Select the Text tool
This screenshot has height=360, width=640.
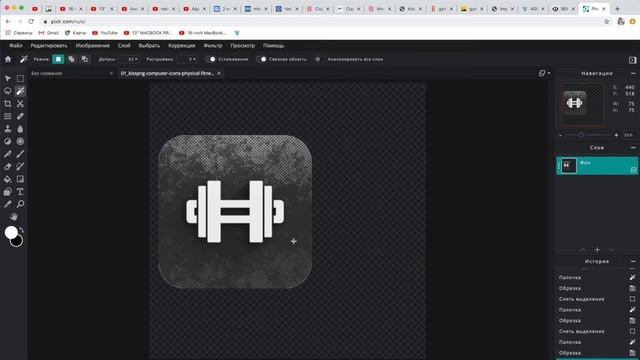click(20, 192)
